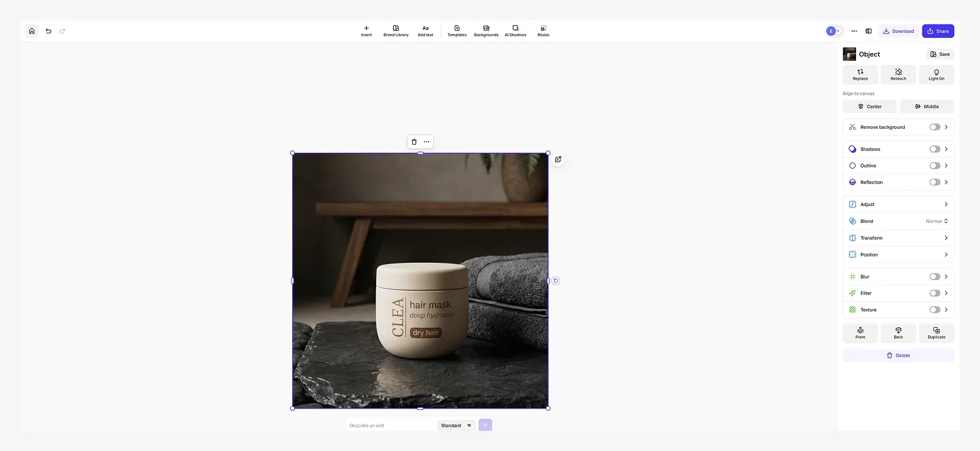Viewport: 980px width, 451px height.
Task: Open the Resize tool
Action: (543, 31)
